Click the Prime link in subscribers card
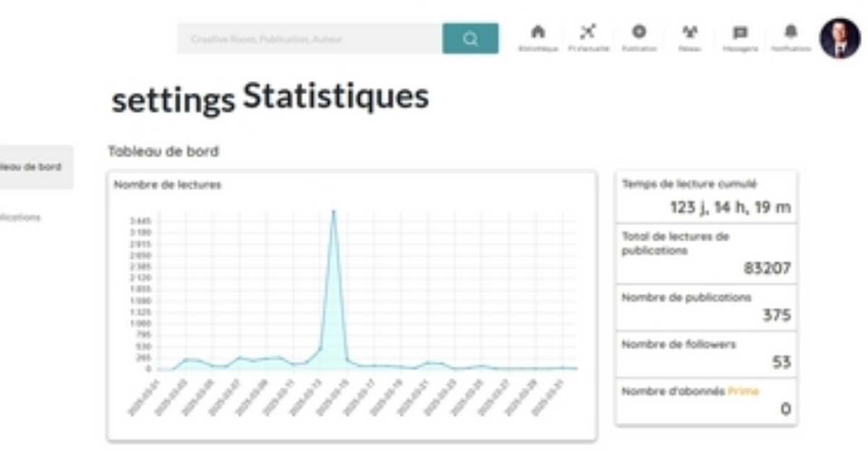Viewport: 868px width, 456px height. pos(744,392)
